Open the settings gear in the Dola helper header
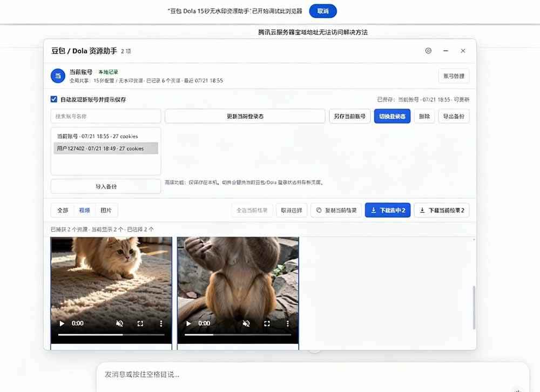Viewport: 540px width, 392px height. [428, 51]
